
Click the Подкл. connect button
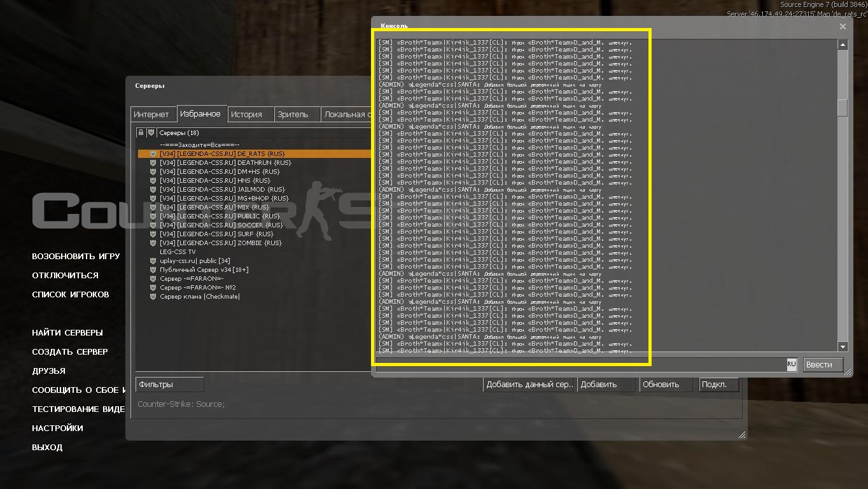click(x=719, y=385)
